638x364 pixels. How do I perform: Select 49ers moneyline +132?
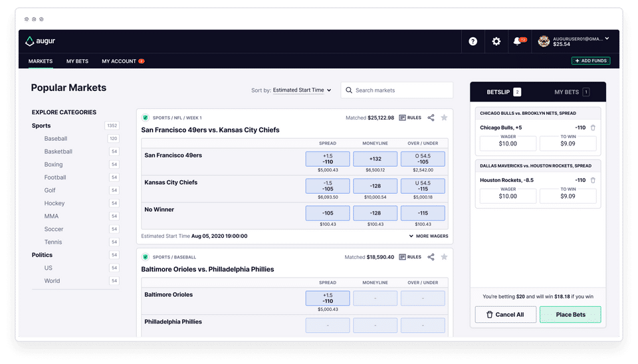click(375, 159)
